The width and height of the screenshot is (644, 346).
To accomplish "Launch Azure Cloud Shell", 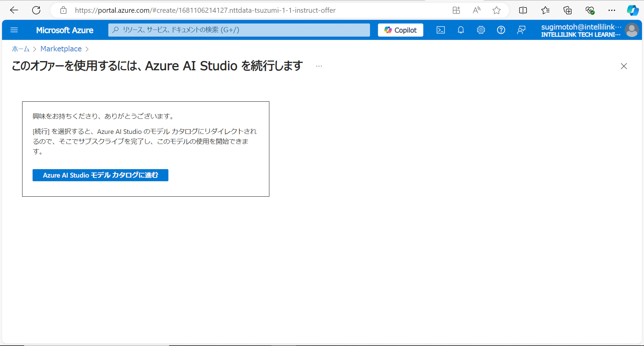I will 441,30.
